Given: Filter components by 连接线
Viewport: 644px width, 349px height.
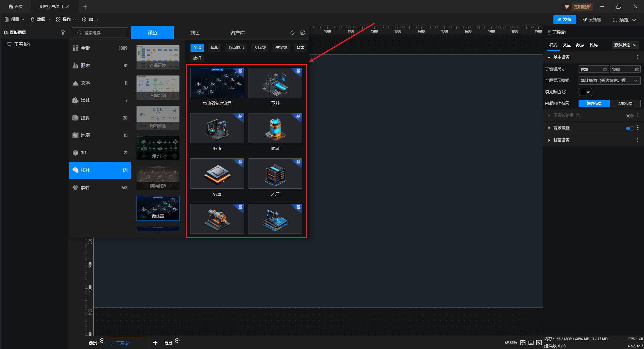Looking at the screenshot, I should pos(281,48).
